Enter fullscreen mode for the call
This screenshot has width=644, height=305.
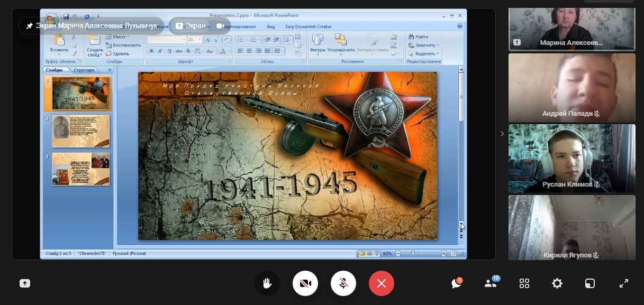(x=624, y=283)
